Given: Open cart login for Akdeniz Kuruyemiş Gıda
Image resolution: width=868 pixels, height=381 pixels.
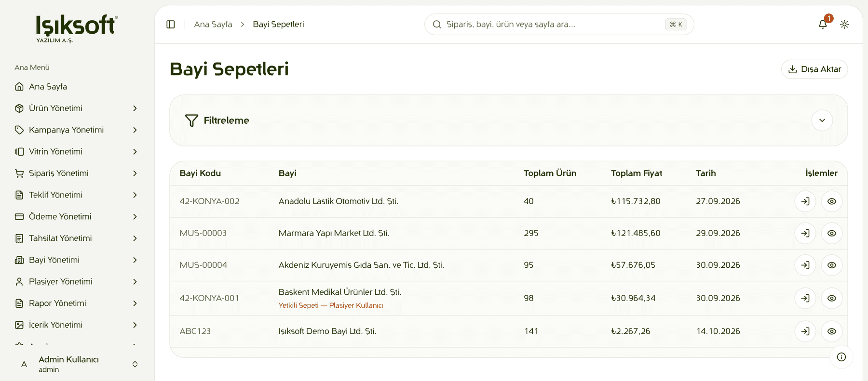Looking at the screenshot, I should pyautogui.click(x=805, y=265).
